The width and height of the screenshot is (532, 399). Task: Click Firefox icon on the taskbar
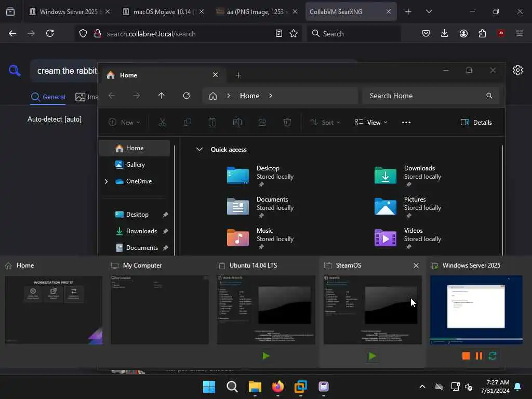point(278,387)
